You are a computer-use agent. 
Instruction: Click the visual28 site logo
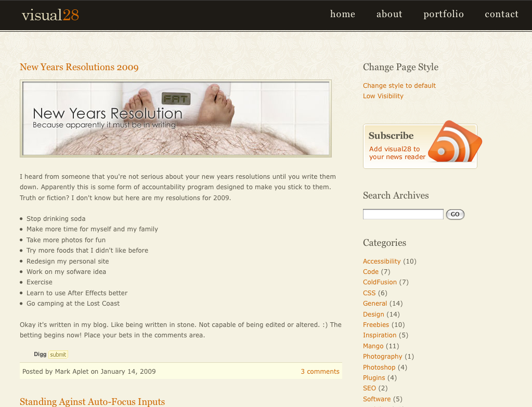pyautogui.click(x=50, y=15)
